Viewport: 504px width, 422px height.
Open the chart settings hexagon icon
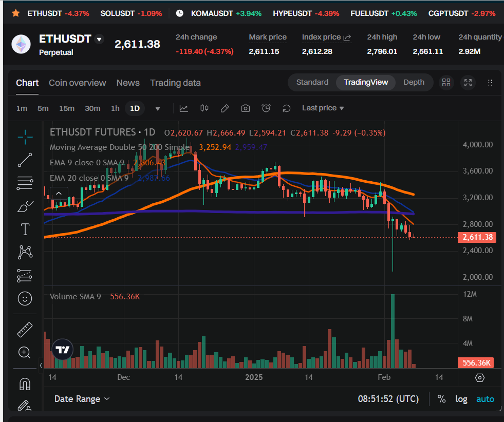pyautogui.click(x=479, y=378)
